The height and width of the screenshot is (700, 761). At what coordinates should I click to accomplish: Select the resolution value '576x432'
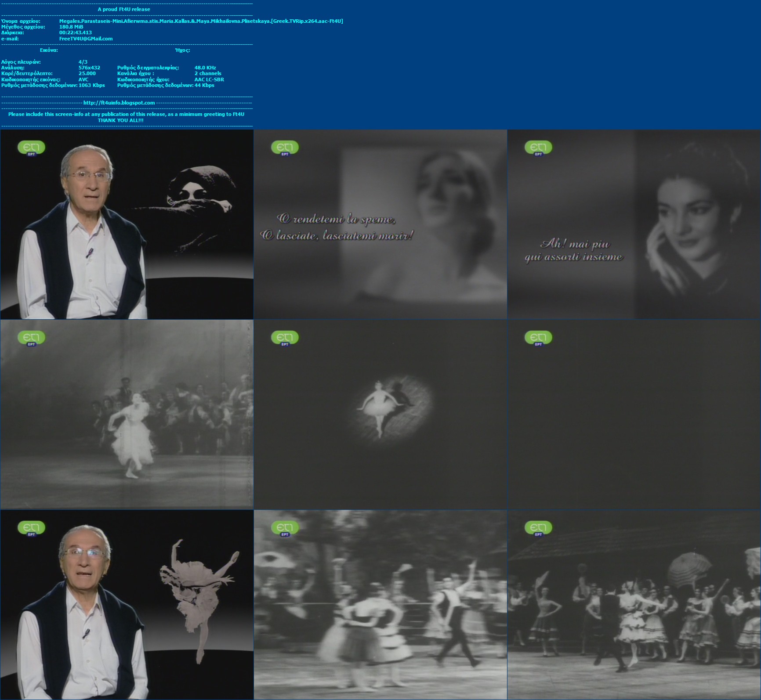(x=89, y=68)
